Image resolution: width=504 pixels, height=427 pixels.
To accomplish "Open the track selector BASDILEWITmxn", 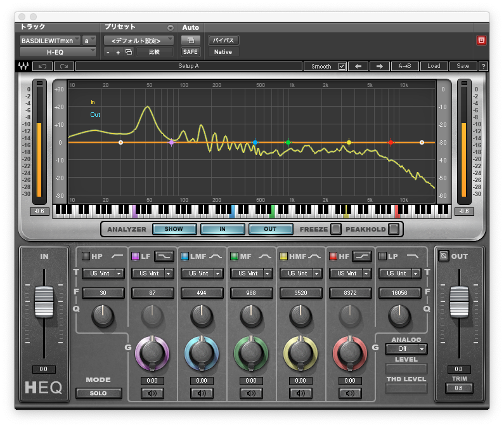I will pos(50,41).
